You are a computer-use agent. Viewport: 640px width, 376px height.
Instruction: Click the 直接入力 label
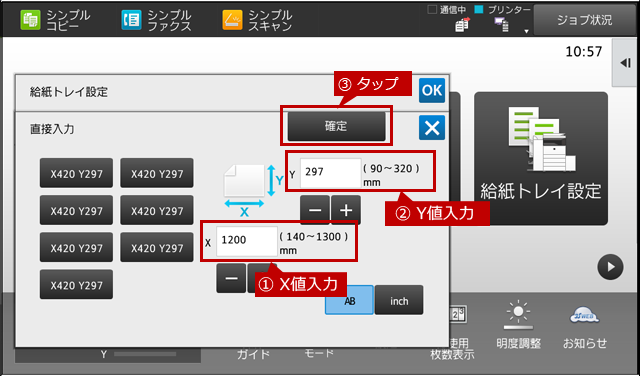[52, 129]
